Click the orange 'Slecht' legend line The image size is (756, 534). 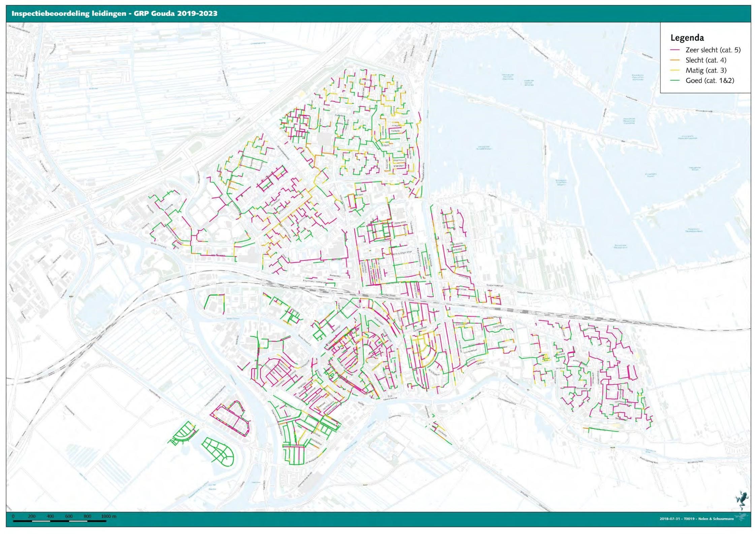point(675,60)
